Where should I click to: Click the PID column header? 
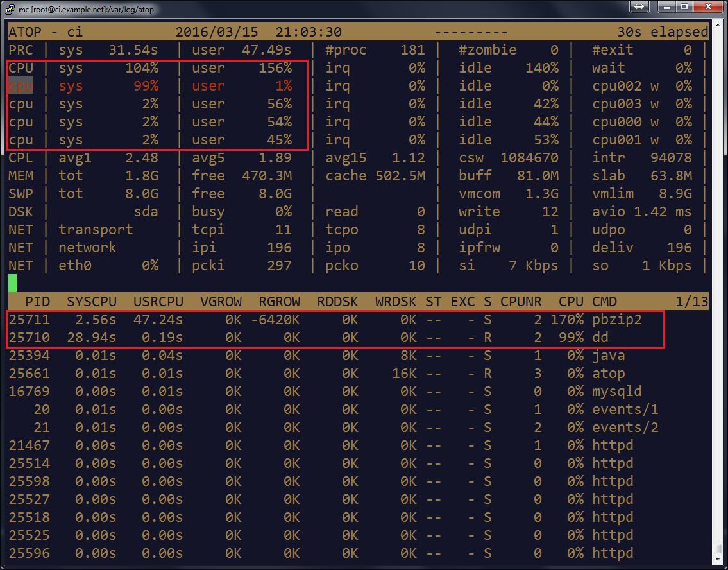[37, 302]
